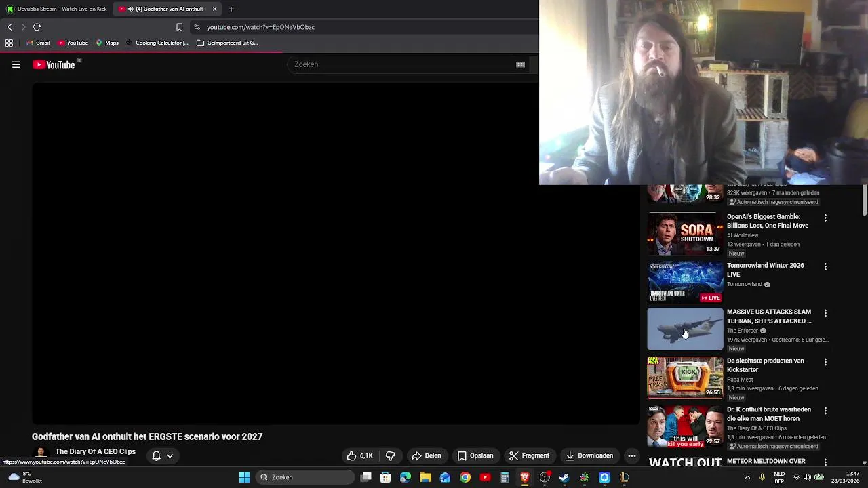The width and height of the screenshot is (868, 488).
Task: Open the Windows Start menu
Action: tap(244, 477)
